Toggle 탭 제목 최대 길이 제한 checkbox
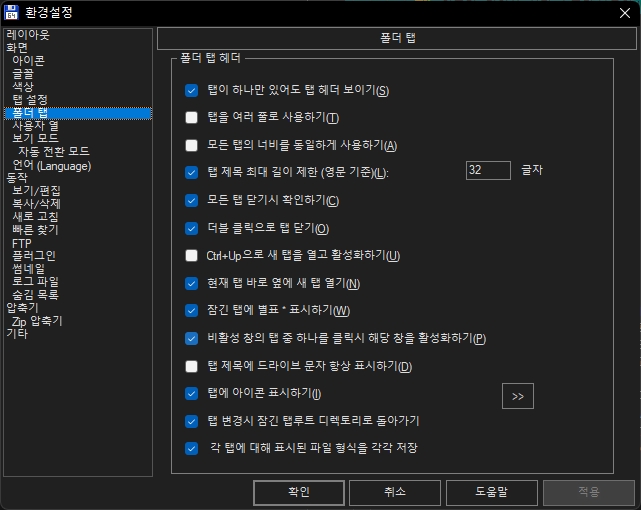The height and width of the screenshot is (510, 641). coord(191,172)
